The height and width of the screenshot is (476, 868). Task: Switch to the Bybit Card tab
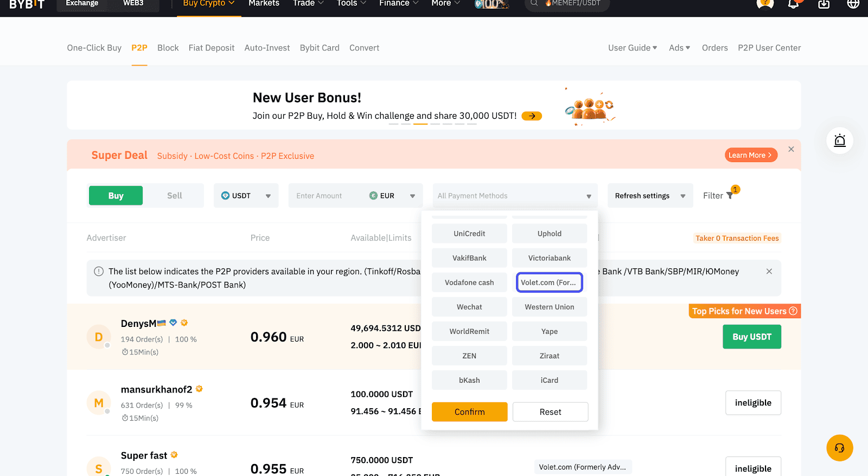click(320, 48)
